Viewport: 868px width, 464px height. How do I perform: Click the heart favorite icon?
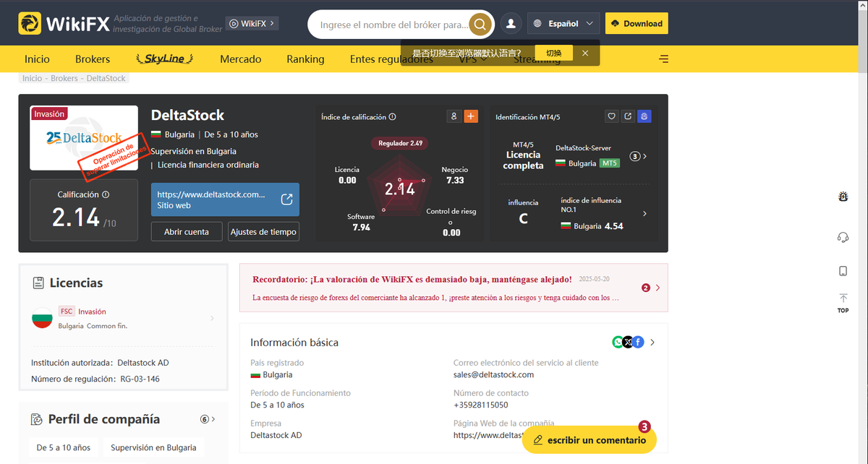[x=611, y=116]
